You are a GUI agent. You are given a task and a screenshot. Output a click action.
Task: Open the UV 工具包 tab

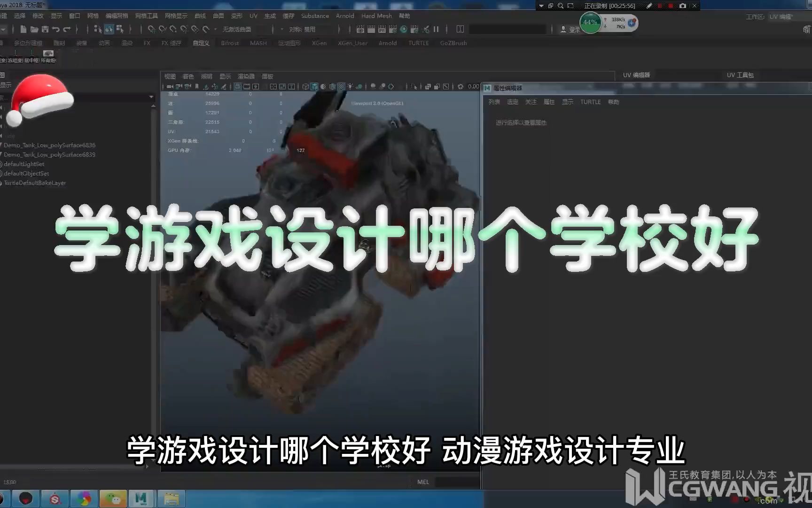pos(740,75)
